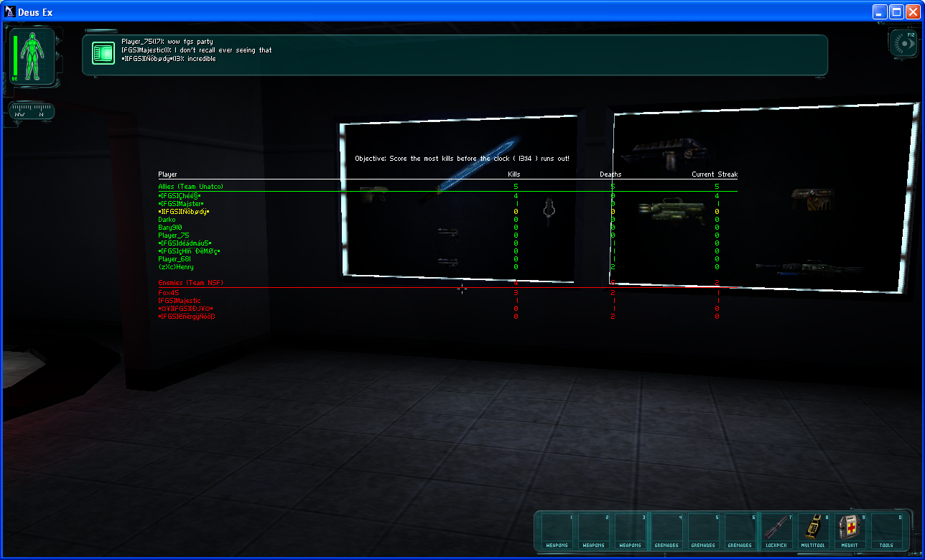925x560 pixels.
Task: Click the F12 augmentation light icon
Action: (903, 43)
